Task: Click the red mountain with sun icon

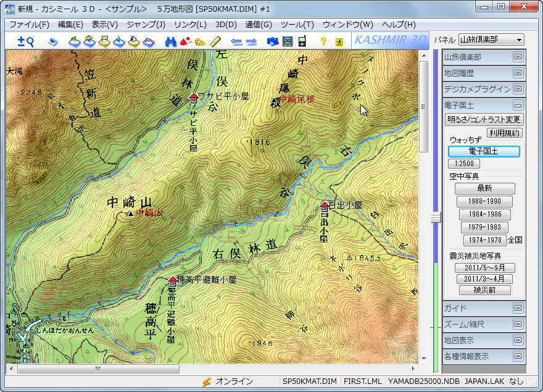Action: 186,41
